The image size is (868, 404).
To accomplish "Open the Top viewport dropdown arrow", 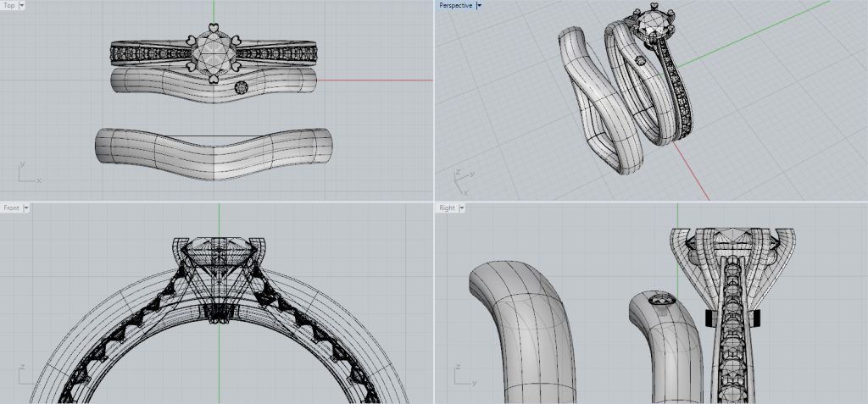I will click(x=22, y=6).
